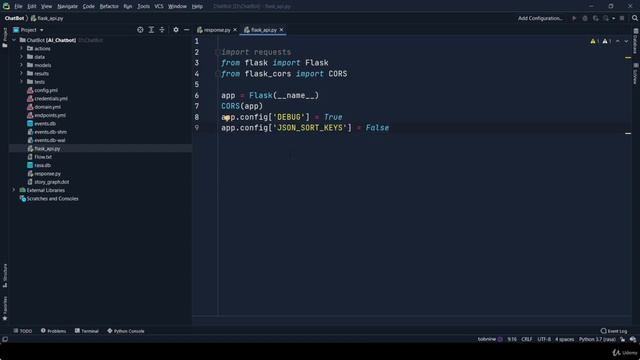
Task: Jump to next highlighted error arrow
Action: (626, 41)
